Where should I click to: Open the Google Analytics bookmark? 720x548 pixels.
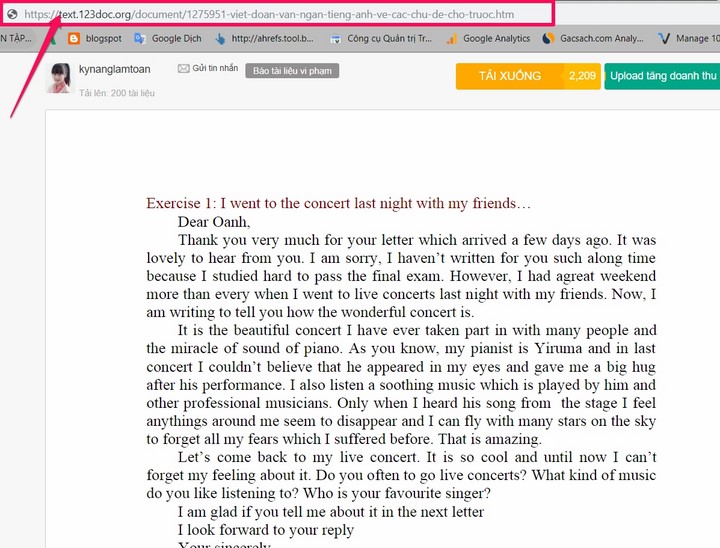(488, 39)
